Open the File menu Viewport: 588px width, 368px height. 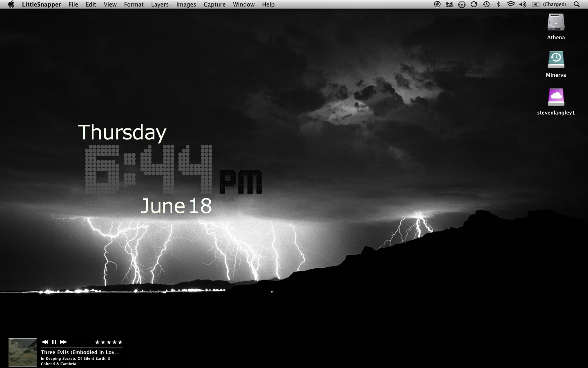[73, 4]
